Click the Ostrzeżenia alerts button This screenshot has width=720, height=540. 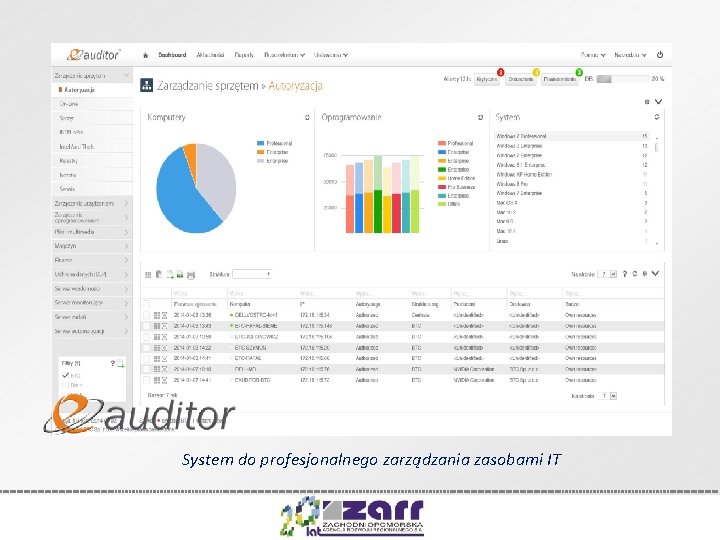click(x=521, y=79)
